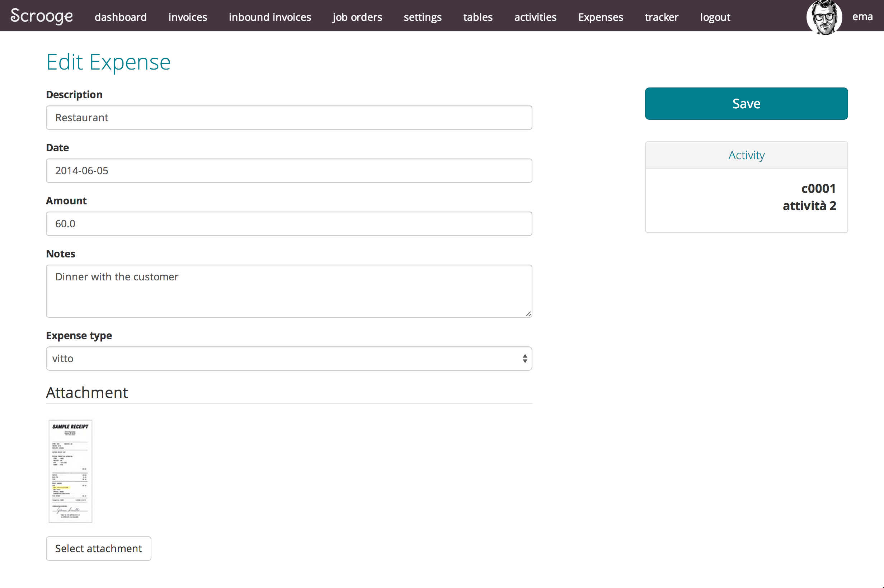Focus the Amount input field
Viewport: 884px width, 588px height.
pos(288,224)
